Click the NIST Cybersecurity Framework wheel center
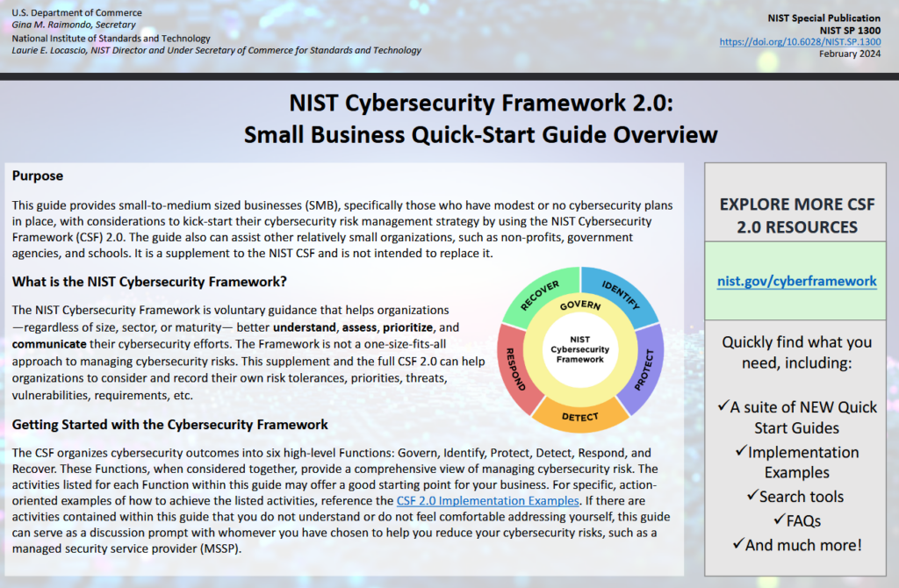 coord(579,348)
